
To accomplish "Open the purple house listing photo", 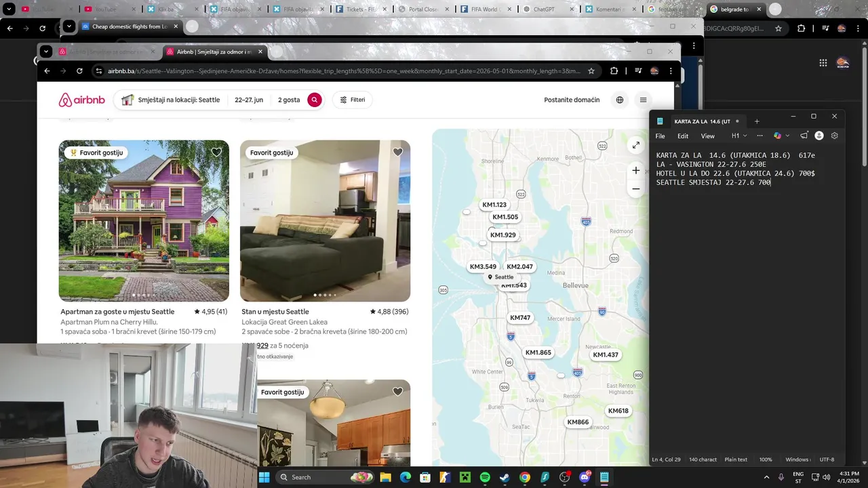I will coord(144,221).
